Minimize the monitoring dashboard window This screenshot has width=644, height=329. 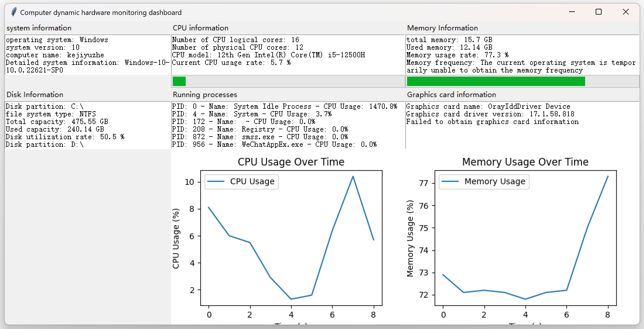pyautogui.click(x=572, y=12)
